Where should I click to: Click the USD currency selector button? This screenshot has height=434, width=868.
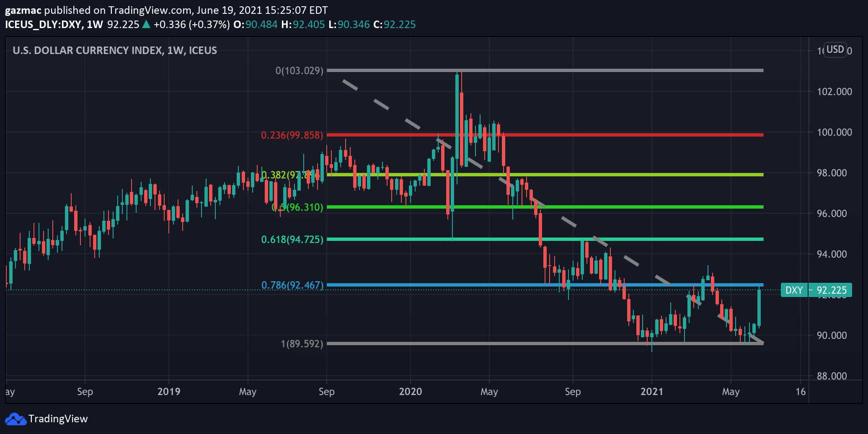point(835,50)
